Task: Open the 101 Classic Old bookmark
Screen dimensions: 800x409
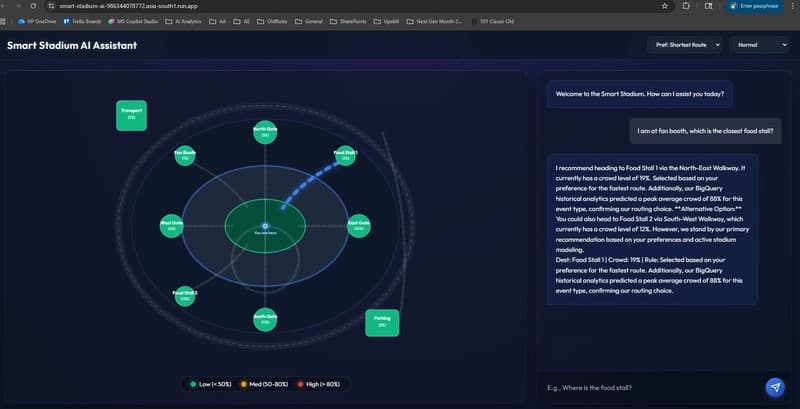Action: (x=492, y=21)
